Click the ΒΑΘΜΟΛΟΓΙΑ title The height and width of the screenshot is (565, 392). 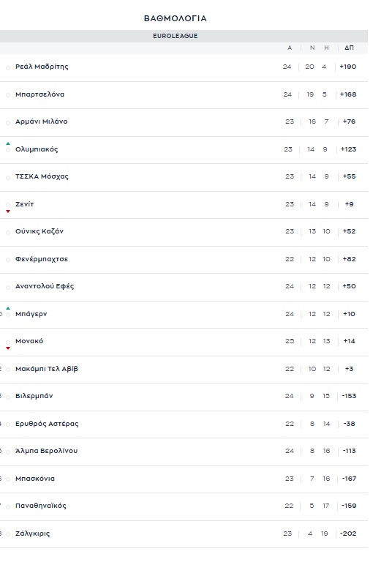(x=176, y=18)
